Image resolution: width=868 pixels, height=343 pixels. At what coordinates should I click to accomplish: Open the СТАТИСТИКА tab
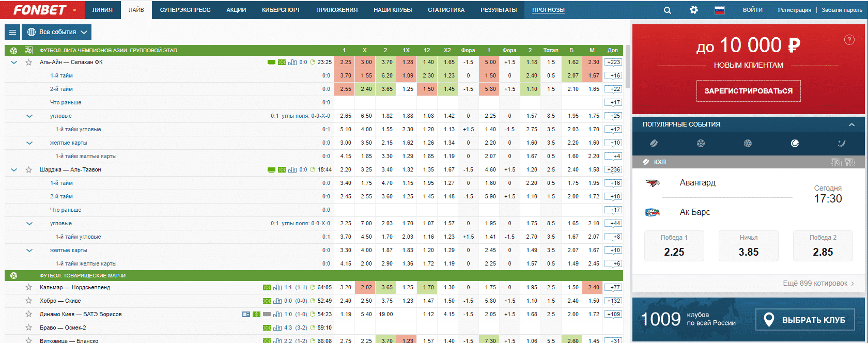[x=446, y=10]
